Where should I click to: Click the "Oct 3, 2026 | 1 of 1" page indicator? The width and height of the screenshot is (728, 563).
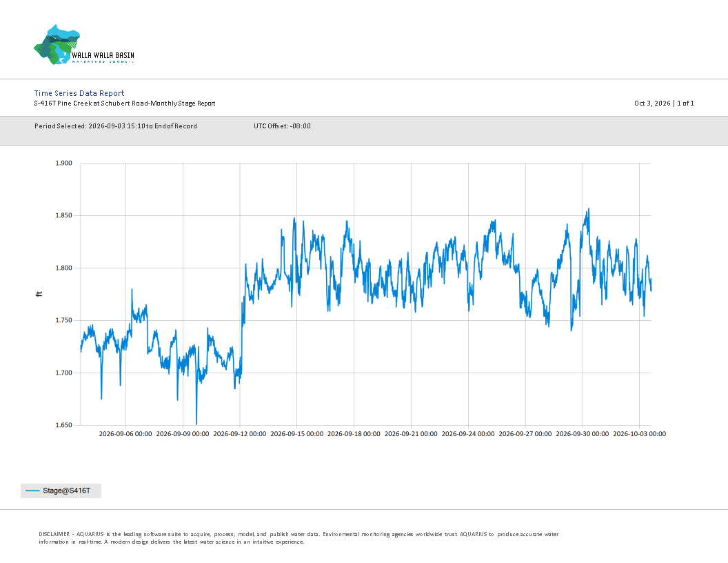(x=664, y=103)
